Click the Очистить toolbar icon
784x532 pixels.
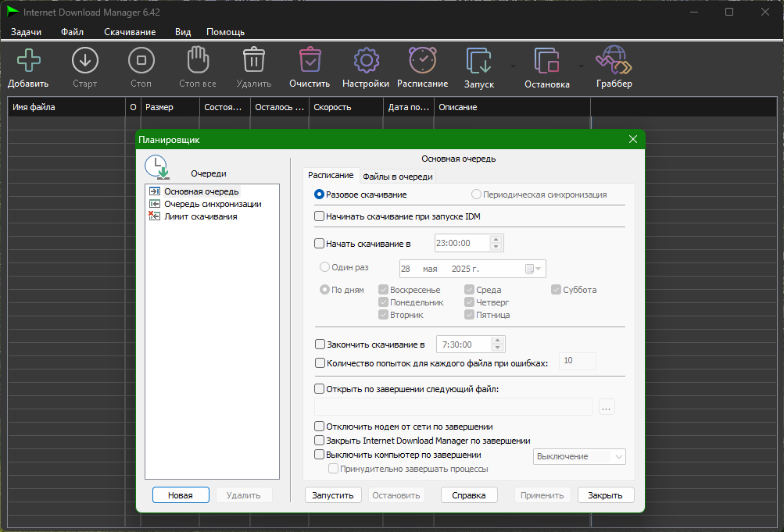[310, 60]
